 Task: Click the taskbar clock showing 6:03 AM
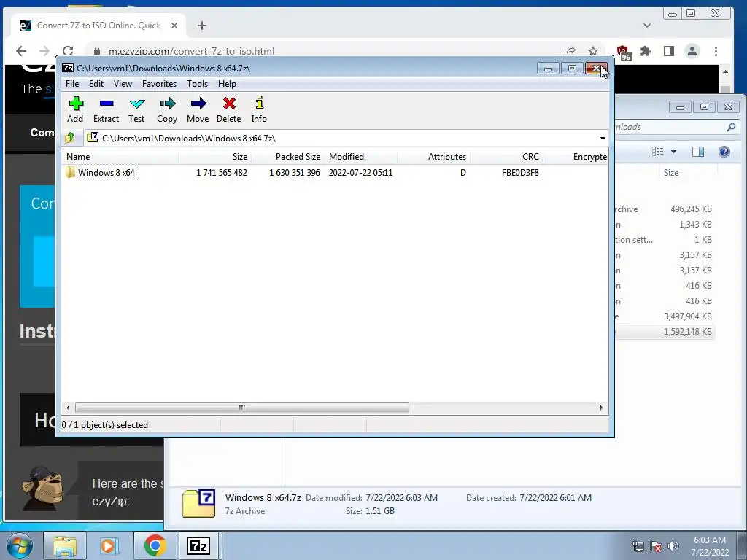(x=710, y=546)
